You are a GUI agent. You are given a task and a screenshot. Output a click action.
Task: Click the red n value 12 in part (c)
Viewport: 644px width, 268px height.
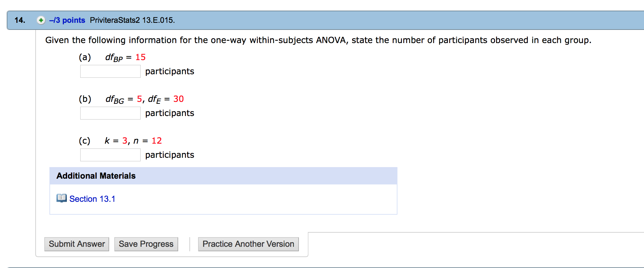click(x=157, y=141)
